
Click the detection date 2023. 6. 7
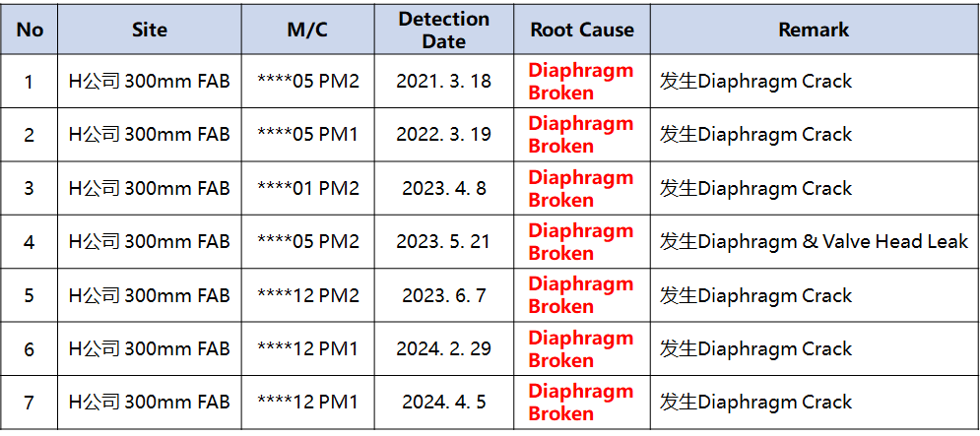[x=443, y=295]
